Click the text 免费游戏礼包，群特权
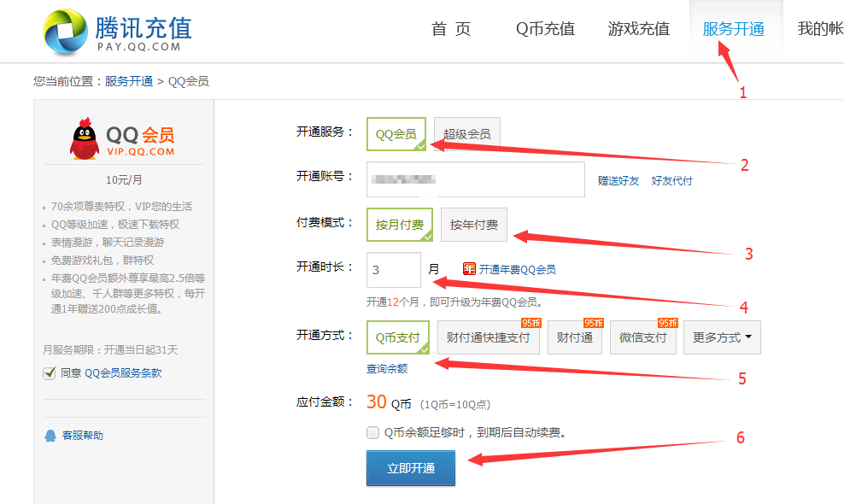The image size is (844, 504). click(x=103, y=261)
